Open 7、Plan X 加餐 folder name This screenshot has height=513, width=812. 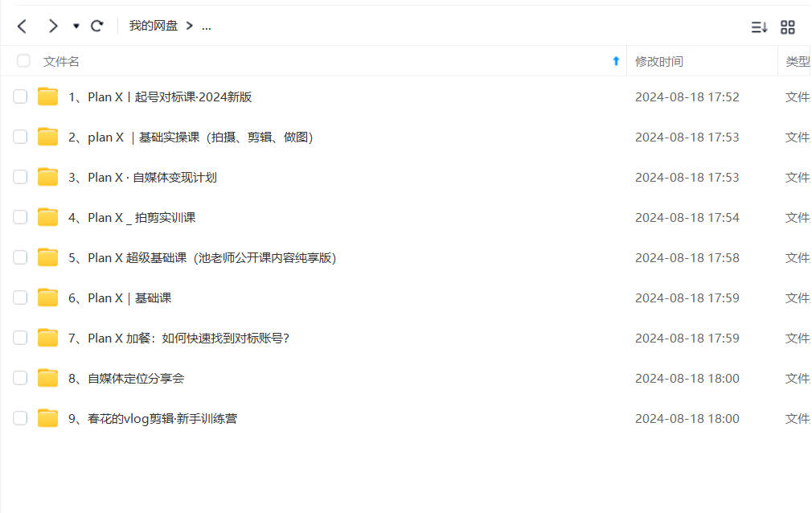point(178,339)
